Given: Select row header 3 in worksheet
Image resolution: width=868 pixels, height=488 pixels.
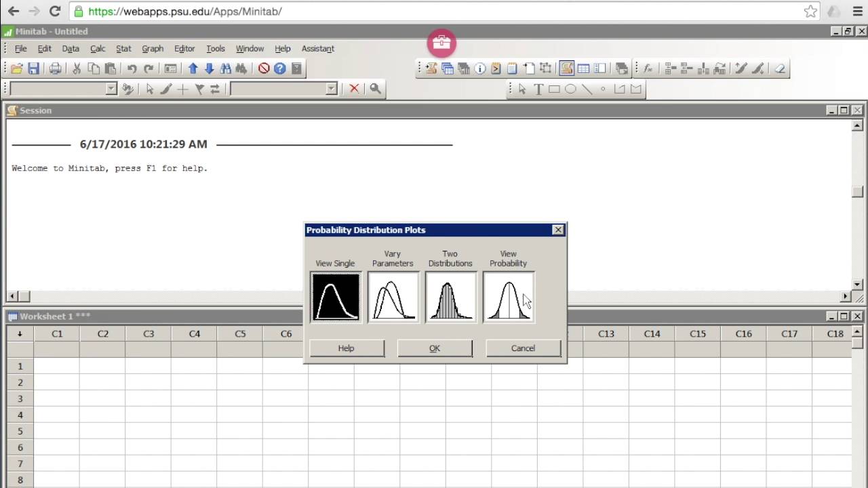Looking at the screenshot, I should point(20,399).
